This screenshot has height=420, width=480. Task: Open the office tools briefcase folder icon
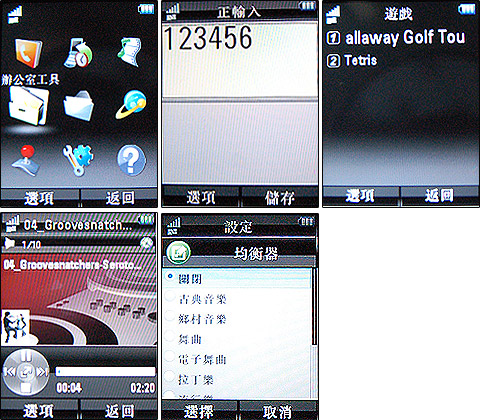pyautogui.click(x=29, y=106)
